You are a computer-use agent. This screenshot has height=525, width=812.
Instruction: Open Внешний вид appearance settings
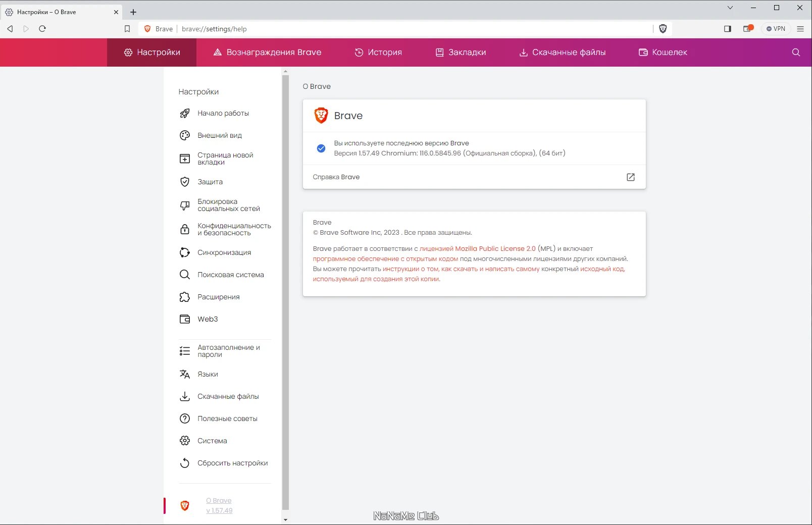click(219, 135)
